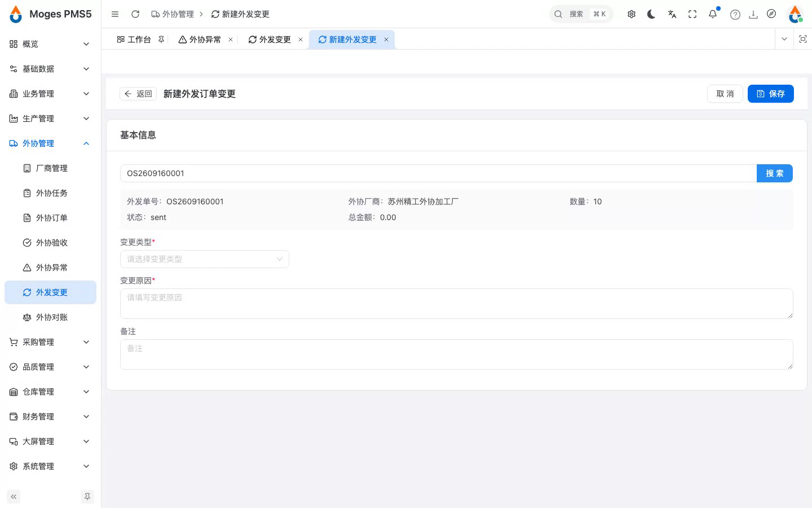The width and height of the screenshot is (812, 508).
Task: Click the blue 搜索 button
Action: point(775,173)
